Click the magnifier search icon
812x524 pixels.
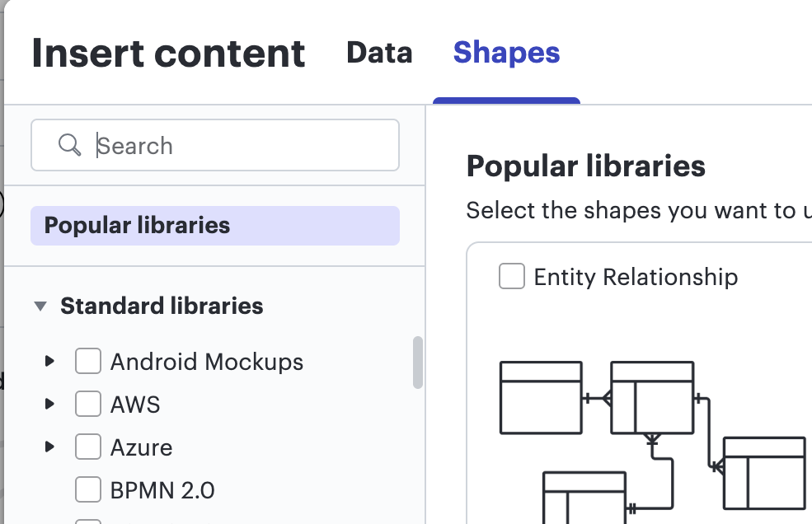pyautogui.click(x=70, y=146)
